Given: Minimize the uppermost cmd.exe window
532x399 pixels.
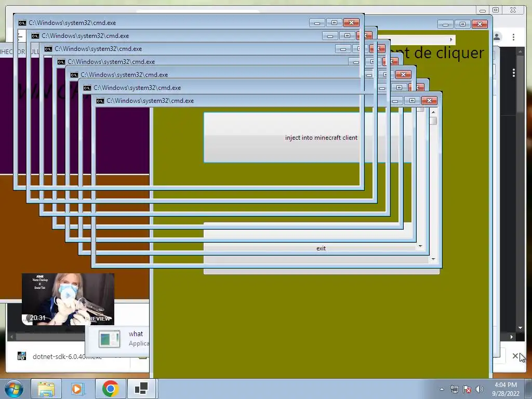Looking at the screenshot, I should 317,23.
